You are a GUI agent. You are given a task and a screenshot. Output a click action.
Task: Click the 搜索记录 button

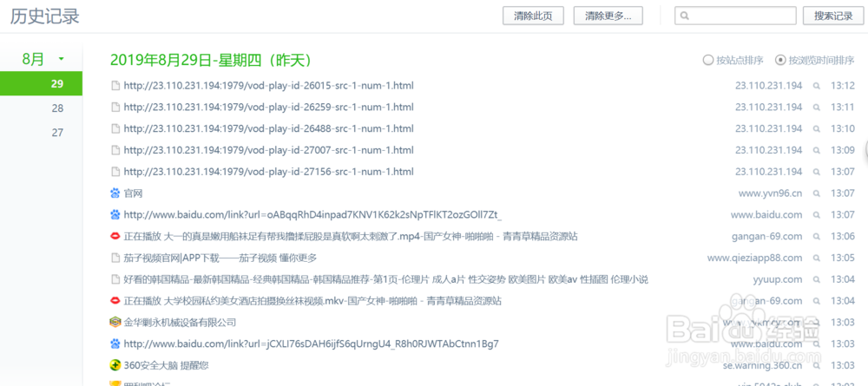pos(833,16)
